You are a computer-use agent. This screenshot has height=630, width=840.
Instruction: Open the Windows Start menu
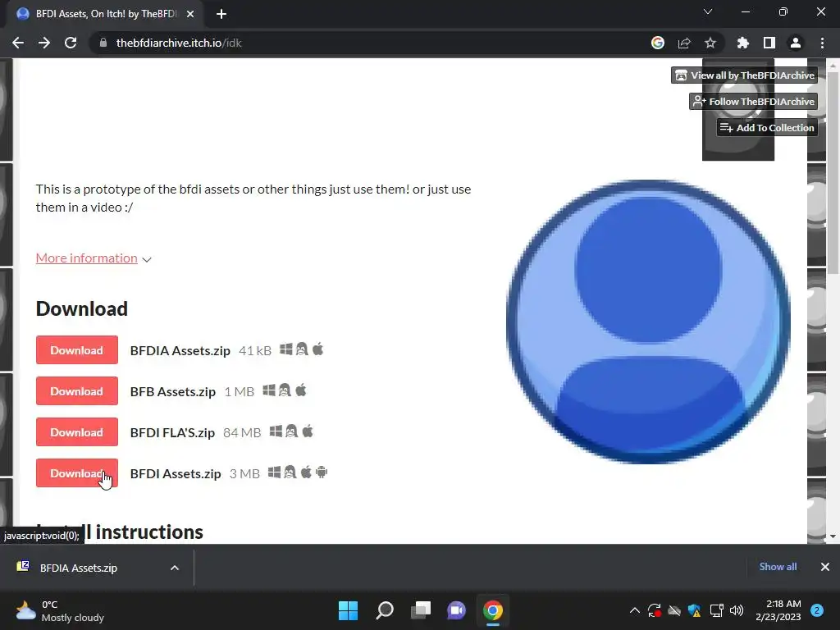[348, 610]
